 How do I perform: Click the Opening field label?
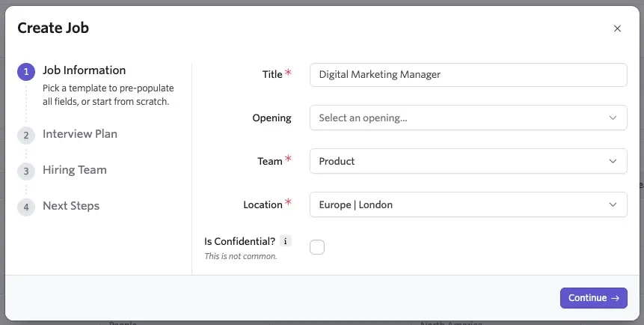(x=272, y=118)
